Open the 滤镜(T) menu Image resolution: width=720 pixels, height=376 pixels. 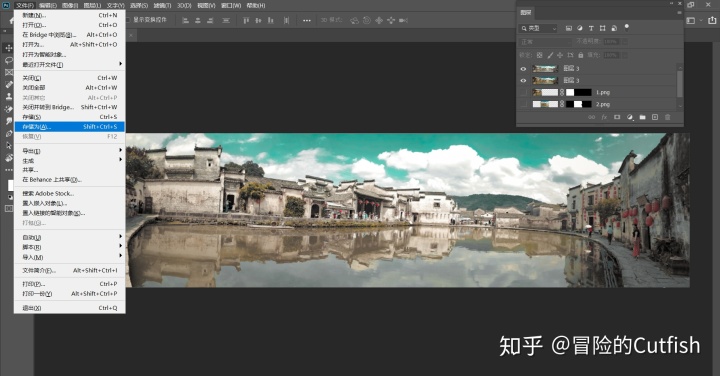point(162,6)
